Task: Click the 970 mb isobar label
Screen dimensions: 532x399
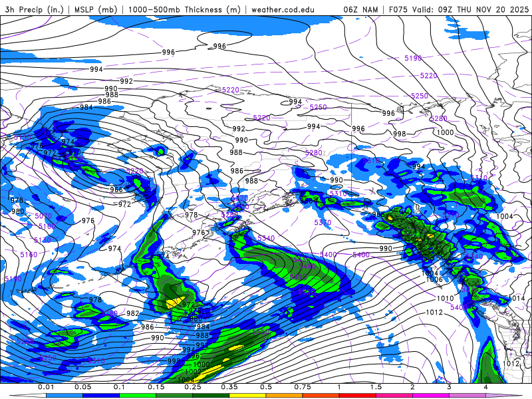Action: (74, 152)
